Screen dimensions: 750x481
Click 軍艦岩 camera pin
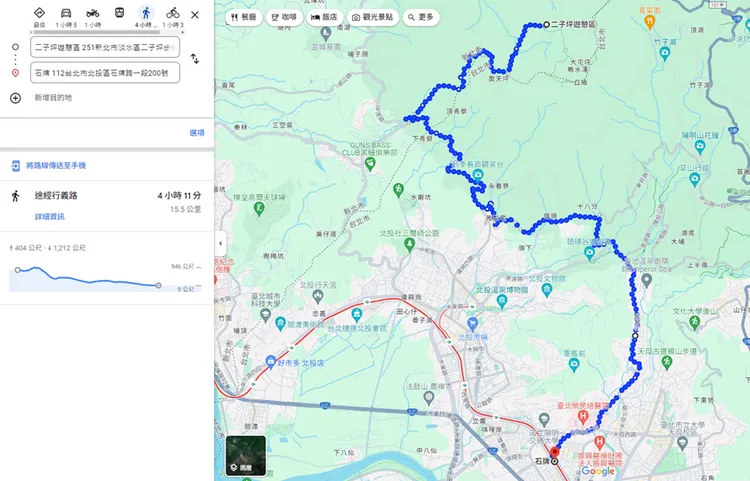pos(574,365)
